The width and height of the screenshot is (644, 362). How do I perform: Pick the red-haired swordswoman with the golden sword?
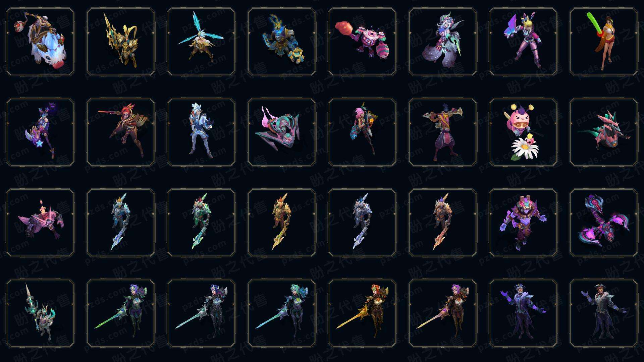click(362, 313)
